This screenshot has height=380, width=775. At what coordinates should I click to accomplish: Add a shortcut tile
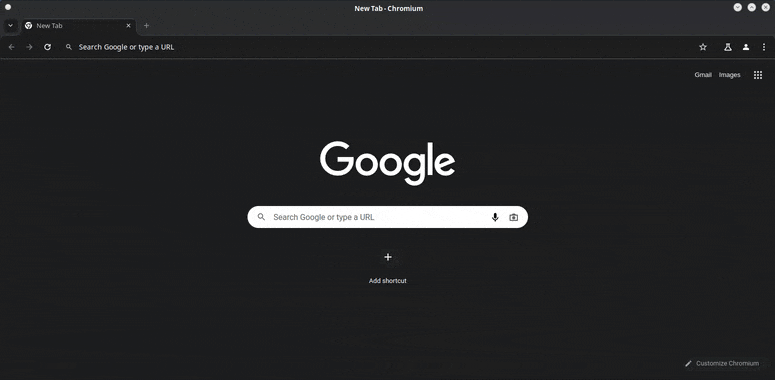388,267
